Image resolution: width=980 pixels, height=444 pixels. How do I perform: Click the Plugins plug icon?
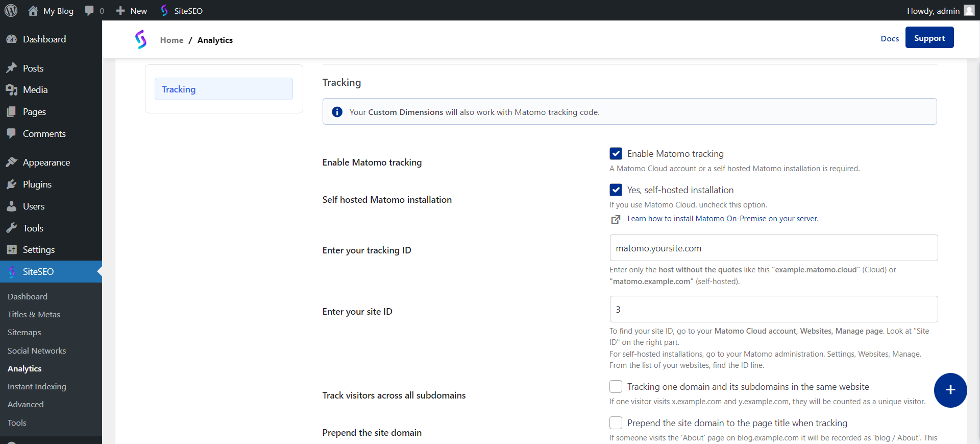(12, 184)
